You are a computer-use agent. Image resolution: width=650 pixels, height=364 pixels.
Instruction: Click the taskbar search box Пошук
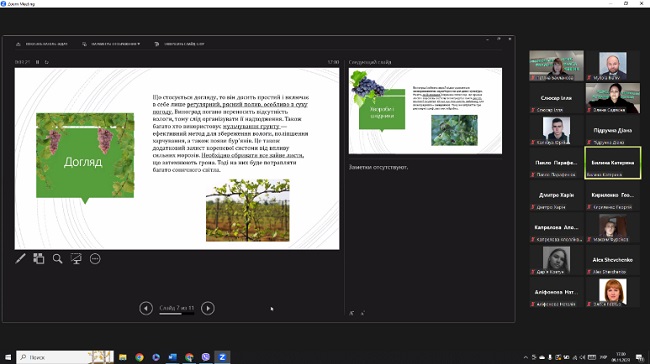point(65,357)
